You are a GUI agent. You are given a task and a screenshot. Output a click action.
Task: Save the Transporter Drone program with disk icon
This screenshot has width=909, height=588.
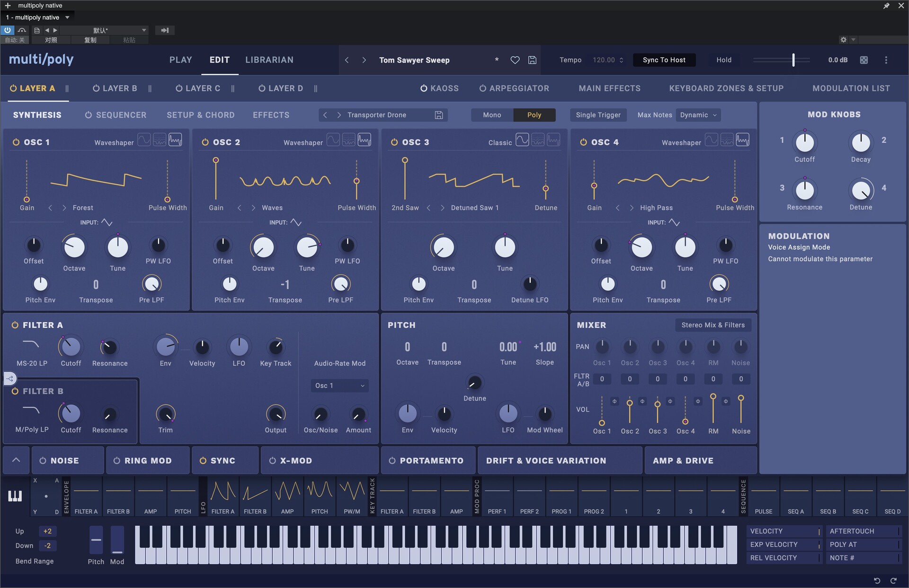click(439, 115)
